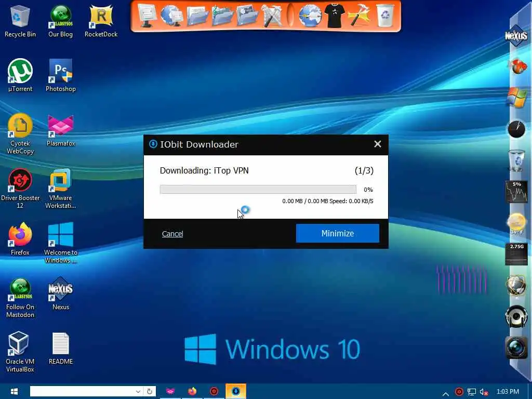Click the camera lens icon on side dock
This screenshot has height=399, width=532.
pos(516,348)
